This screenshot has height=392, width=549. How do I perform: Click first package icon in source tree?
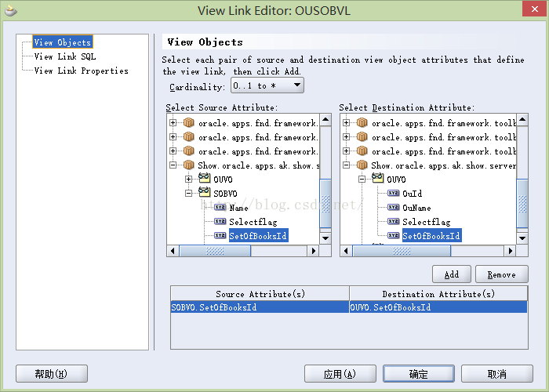pyautogui.click(x=189, y=122)
